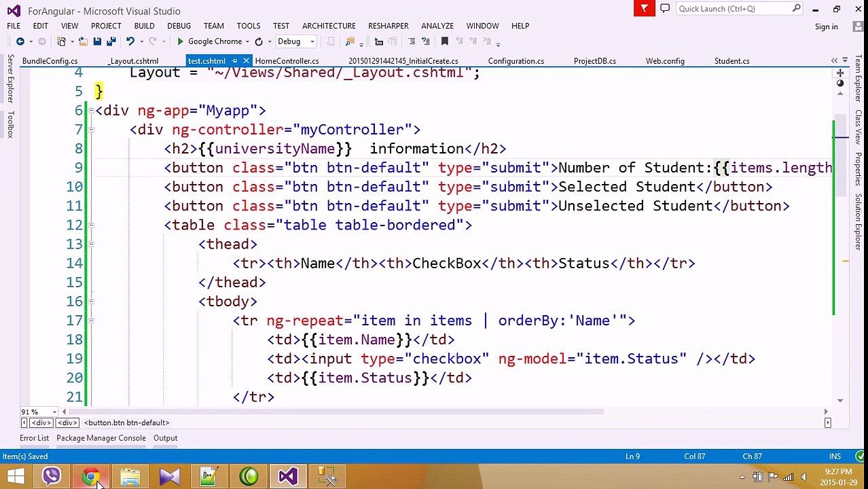868x489 pixels.
Task: Toggle bookmark flag icon in toolbar
Action: click(445, 41)
